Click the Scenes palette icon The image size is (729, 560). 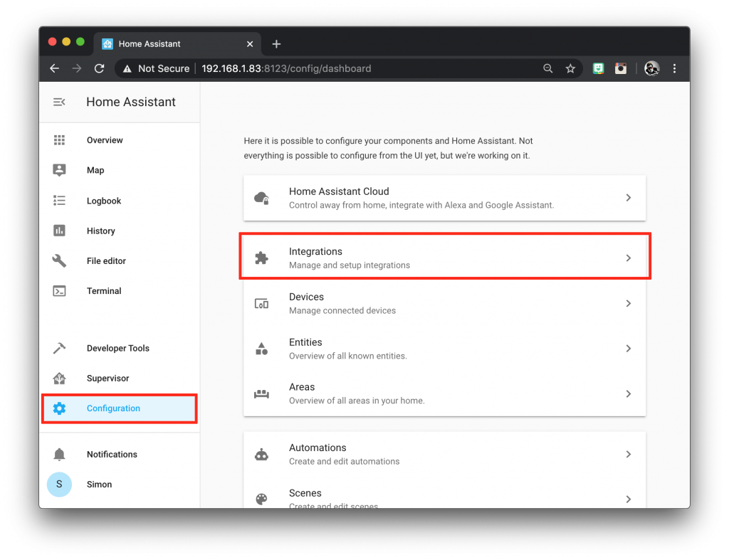pyautogui.click(x=261, y=499)
